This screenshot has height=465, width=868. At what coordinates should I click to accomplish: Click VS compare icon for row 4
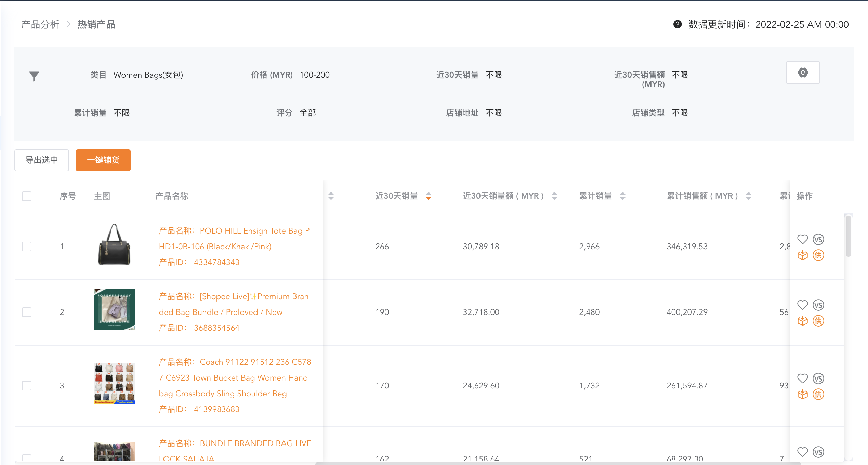(x=818, y=452)
